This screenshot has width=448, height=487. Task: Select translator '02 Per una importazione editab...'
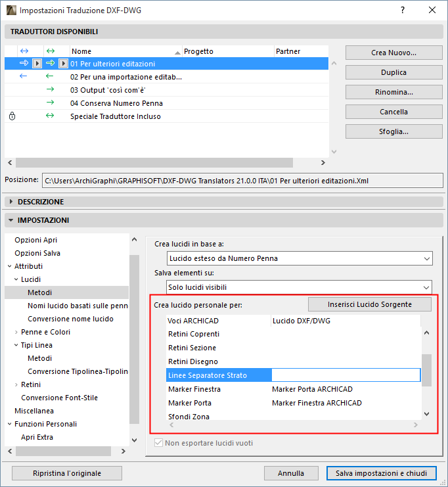[x=166, y=77]
